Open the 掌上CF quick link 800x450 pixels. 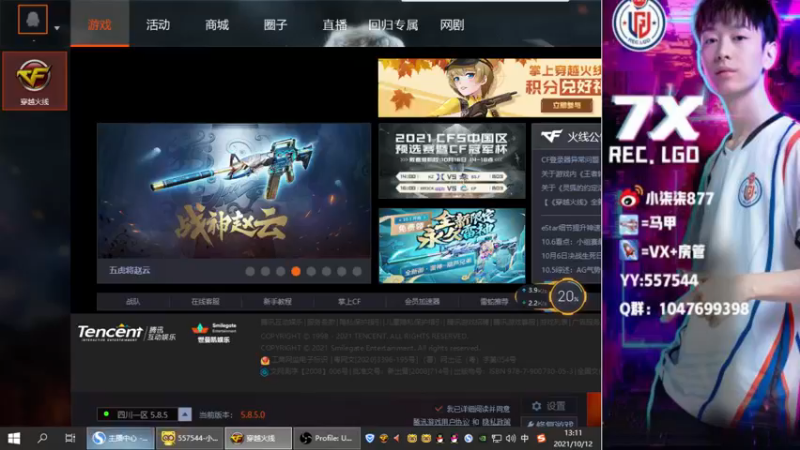tap(349, 302)
